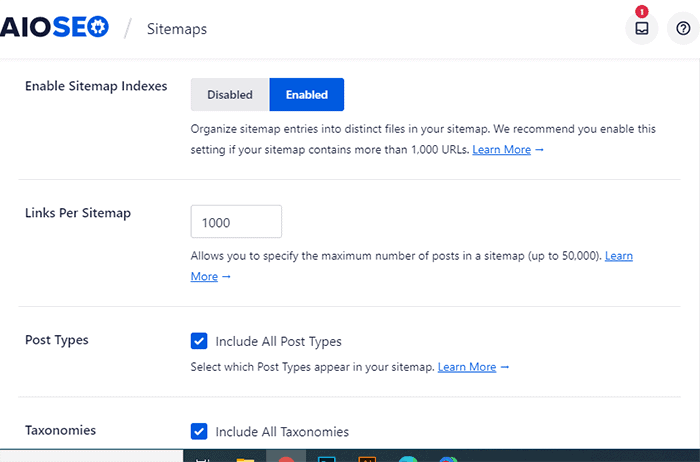Uncheck Include All Taxonomies checkbox
Screen dimensions: 700x462
click(x=199, y=432)
